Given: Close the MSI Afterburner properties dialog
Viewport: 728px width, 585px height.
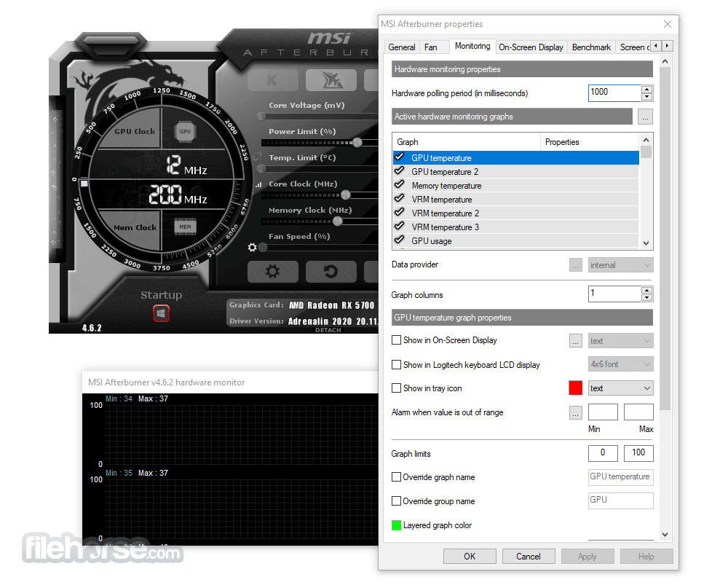Looking at the screenshot, I should pos(667,24).
